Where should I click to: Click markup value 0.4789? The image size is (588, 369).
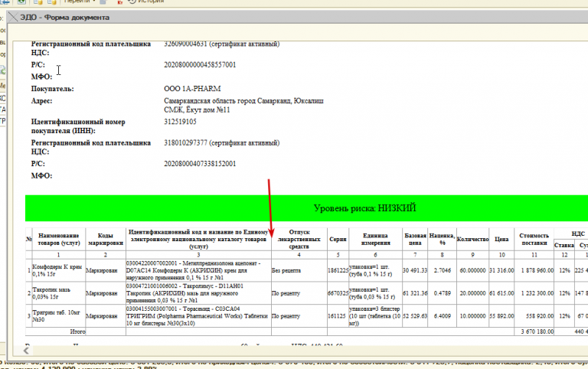[x=442, y=293]
